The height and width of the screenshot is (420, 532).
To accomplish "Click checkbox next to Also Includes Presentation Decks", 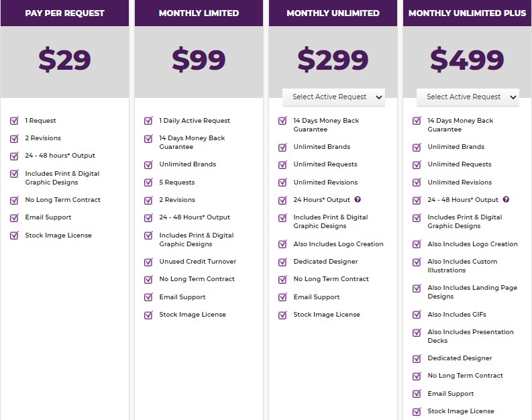I will point(417,332).
